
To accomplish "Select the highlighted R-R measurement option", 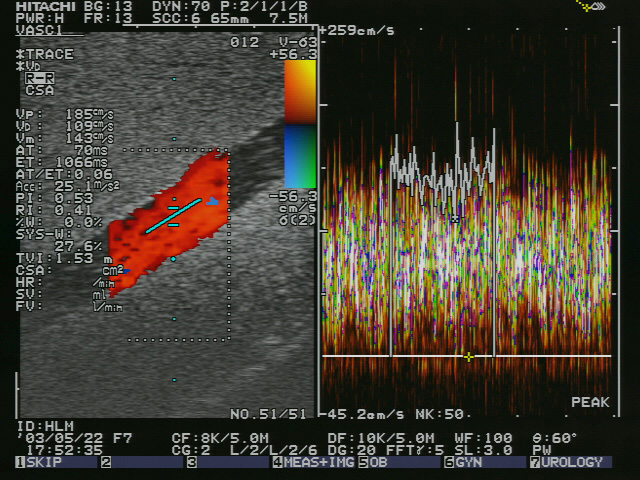I will [40, 77].
